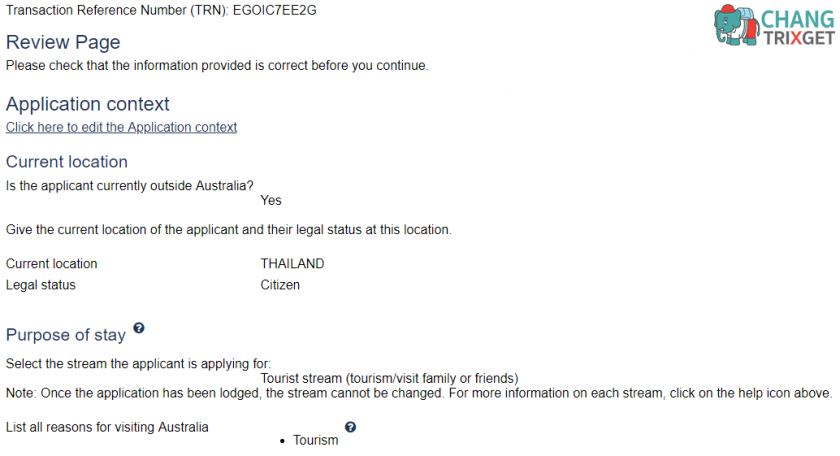Click the Yes answer for outside Australia
The image size is (840, 456).
[271, 200]
